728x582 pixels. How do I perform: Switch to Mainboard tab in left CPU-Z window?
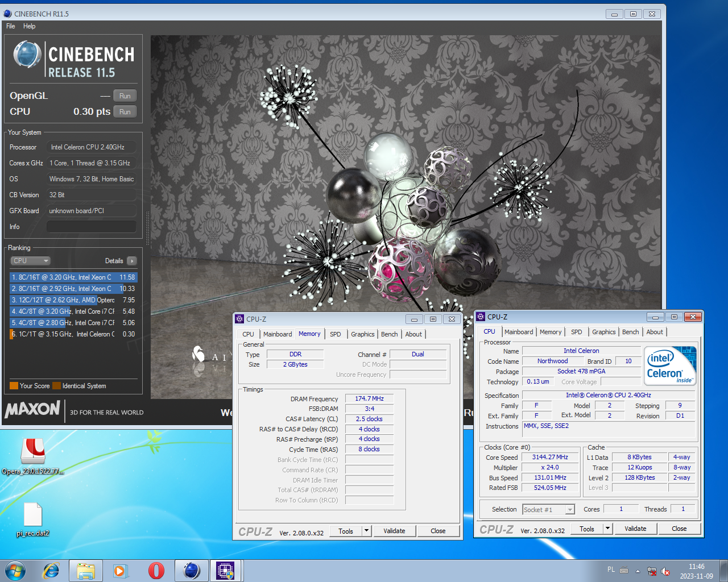(x=278, y=334)
